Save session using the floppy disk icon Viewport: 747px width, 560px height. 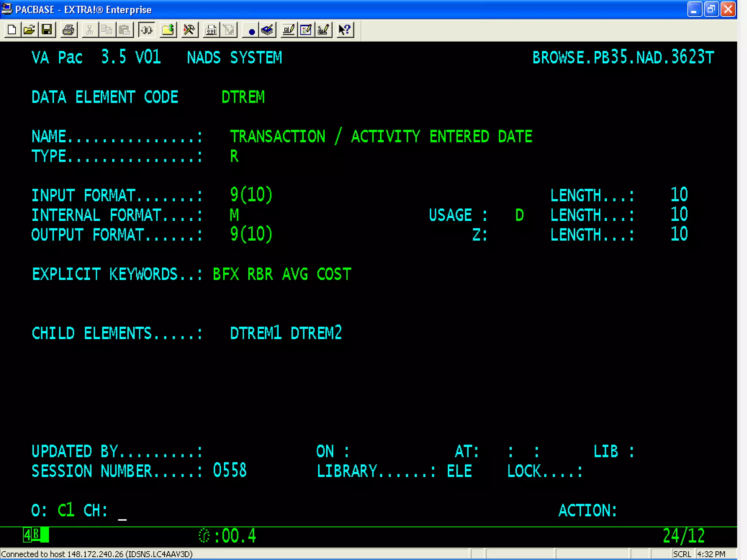pos(47,30)
